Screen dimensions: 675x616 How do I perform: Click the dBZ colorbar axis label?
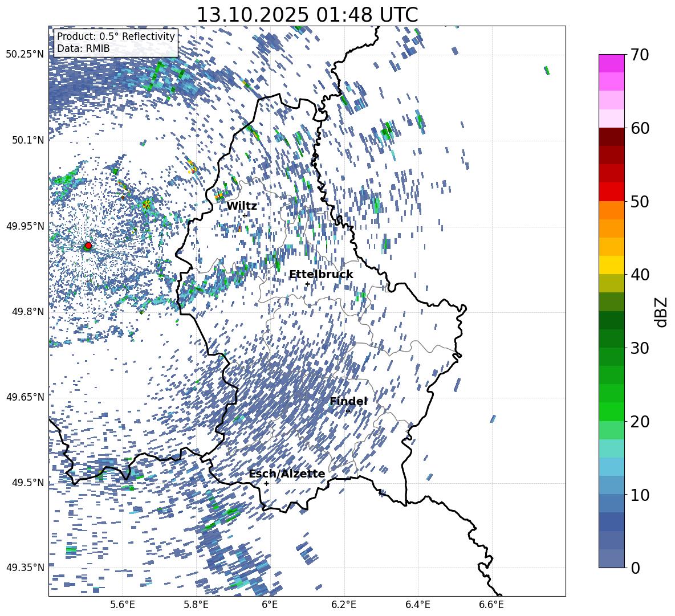coord(662,312)
